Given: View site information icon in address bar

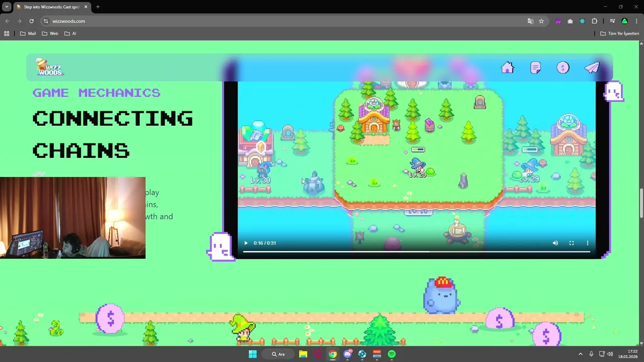Looking at the screenshot, I should 46,21.
